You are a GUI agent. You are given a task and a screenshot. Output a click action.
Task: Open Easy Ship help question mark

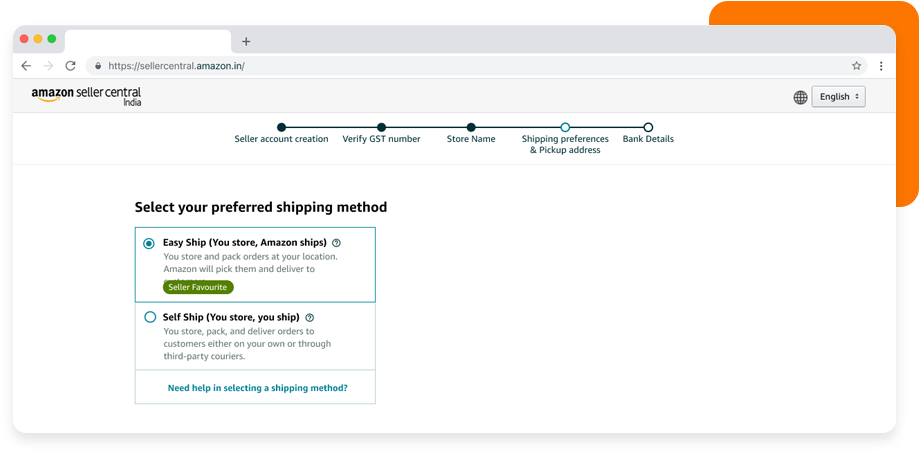(x=337, y=243)
